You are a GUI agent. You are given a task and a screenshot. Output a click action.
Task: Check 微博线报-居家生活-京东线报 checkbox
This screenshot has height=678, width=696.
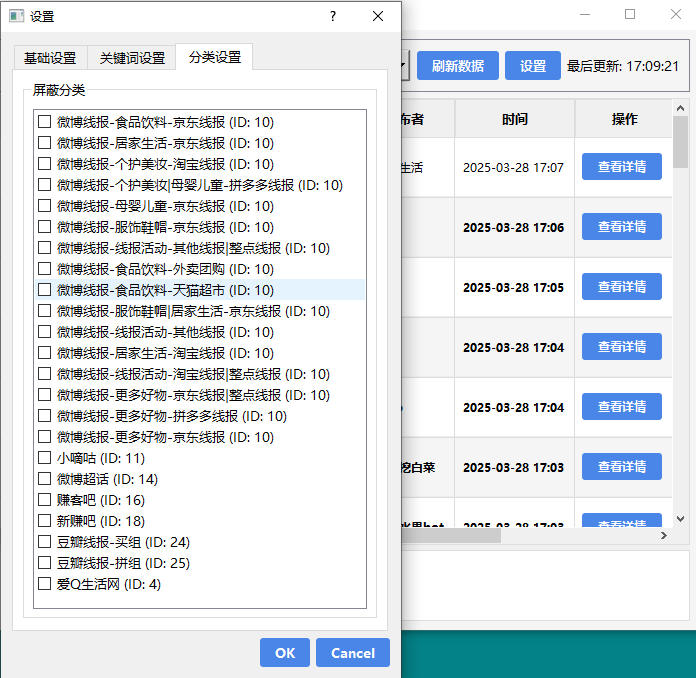coord(44,143)
